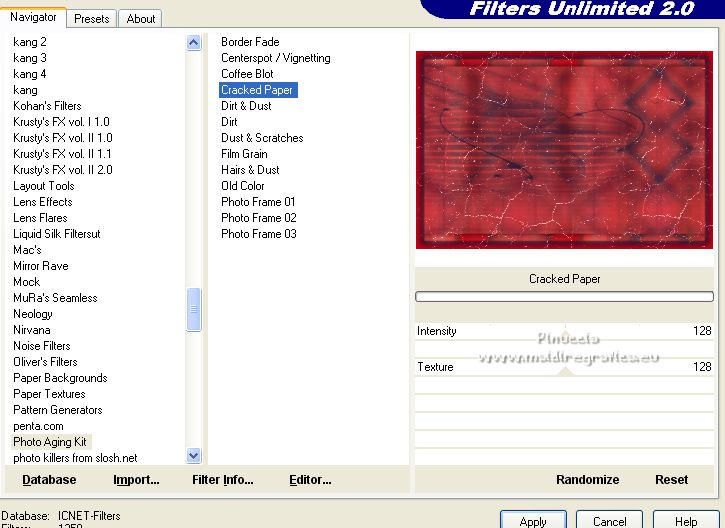Choose the Dirt filter
725x528 pixels.
pyautogui.click(x=229, y=122)
